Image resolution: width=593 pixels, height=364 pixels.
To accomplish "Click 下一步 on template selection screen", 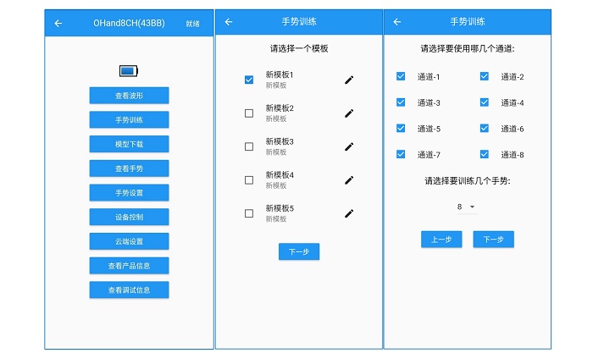I will [x=299, y=251].
